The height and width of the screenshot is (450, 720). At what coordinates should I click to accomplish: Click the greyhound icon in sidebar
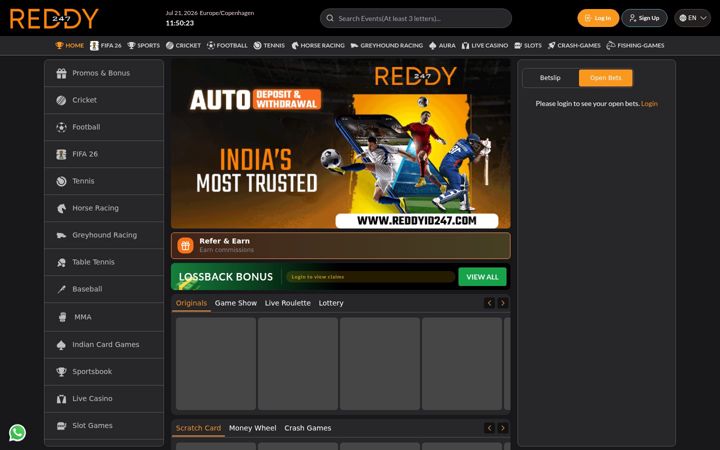coord(61,235)
